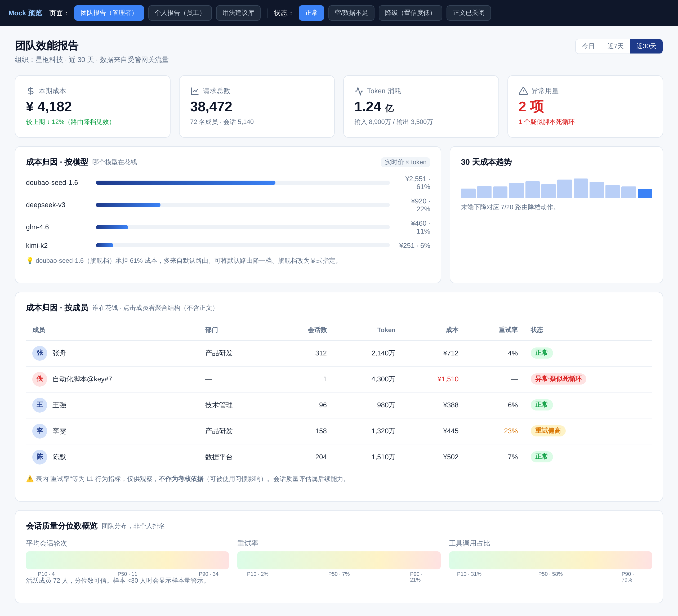Click the 异常·疑似死循环 status badge
678x616 pixels.
tap(558, 379)
